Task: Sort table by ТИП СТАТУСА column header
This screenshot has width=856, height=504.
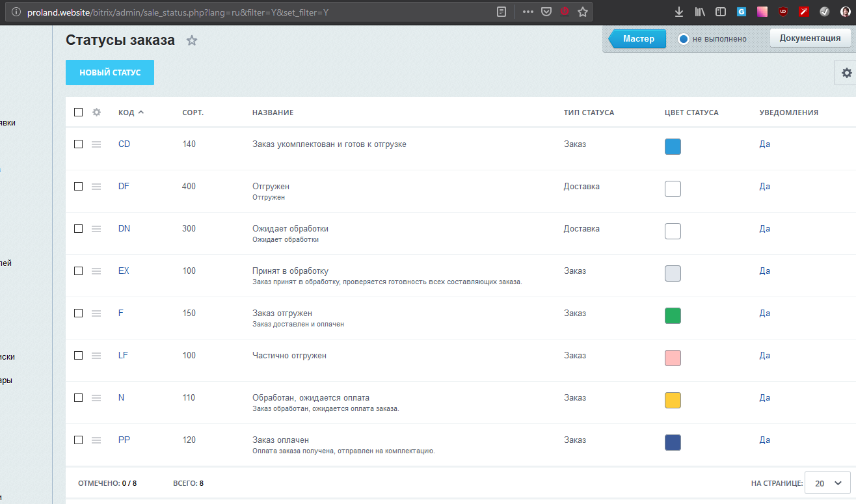Action: coord(589,113)
